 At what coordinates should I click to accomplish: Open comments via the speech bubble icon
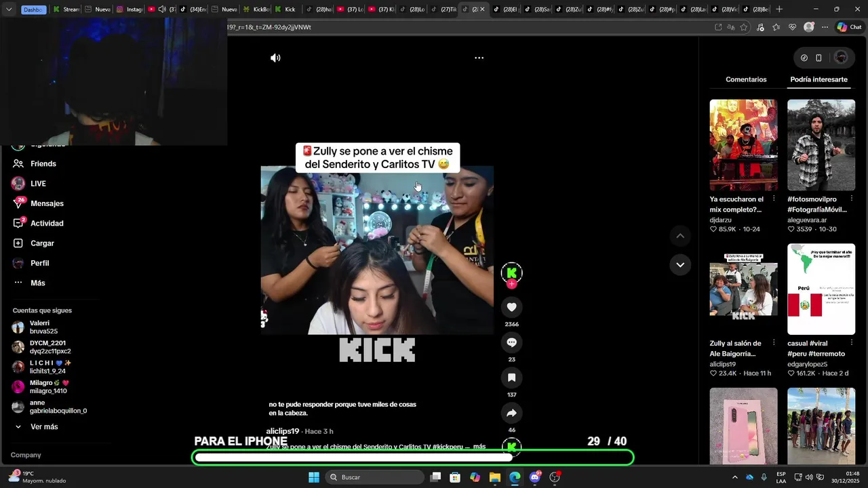[x=512, y=342]
